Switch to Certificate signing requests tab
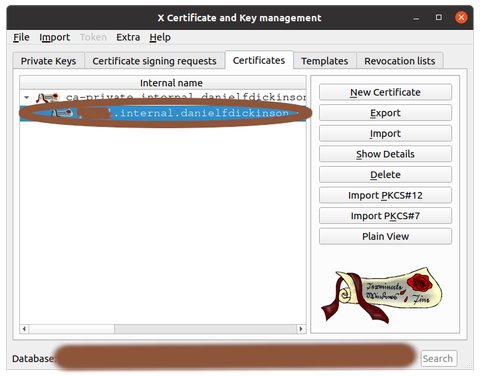Screen dimensions: 480x376 154,61
